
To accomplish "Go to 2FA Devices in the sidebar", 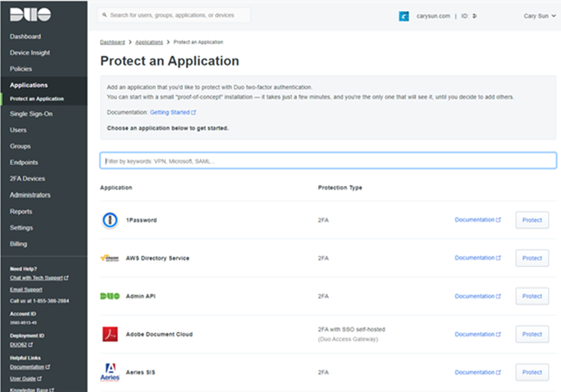I will click(27, 178).
